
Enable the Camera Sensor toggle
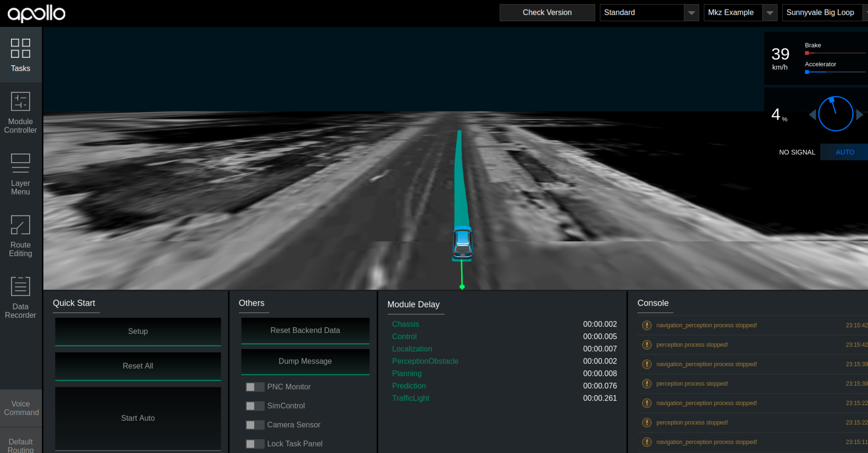(255, 425)
